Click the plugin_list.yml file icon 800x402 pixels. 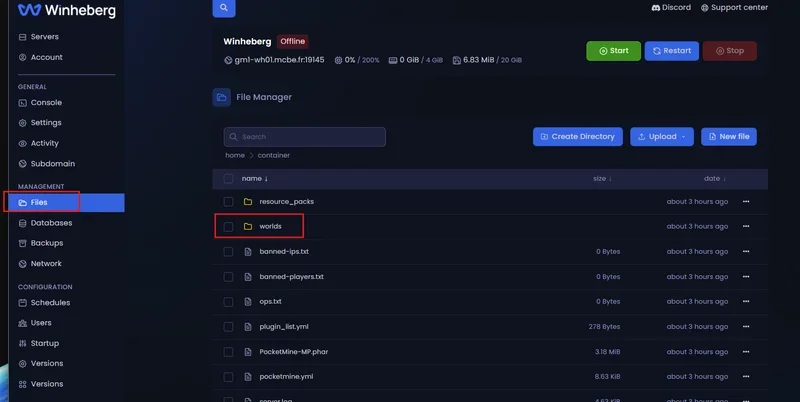[x=248, y=327]
